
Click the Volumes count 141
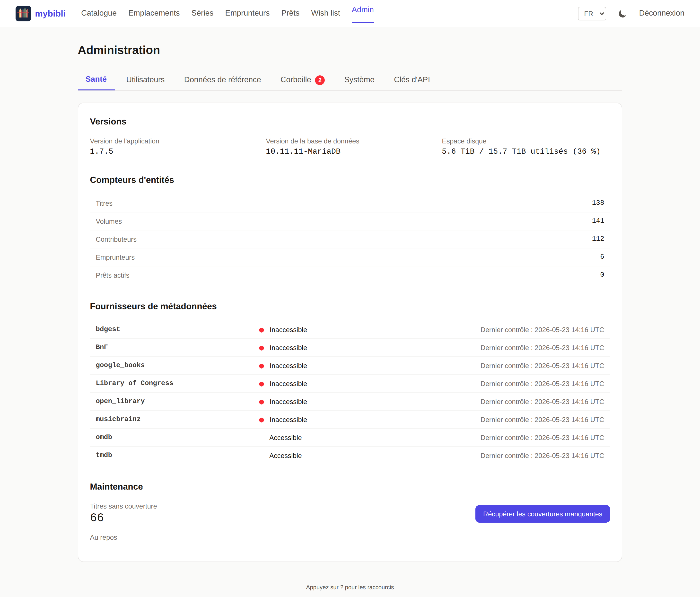[x=598, y=221]
